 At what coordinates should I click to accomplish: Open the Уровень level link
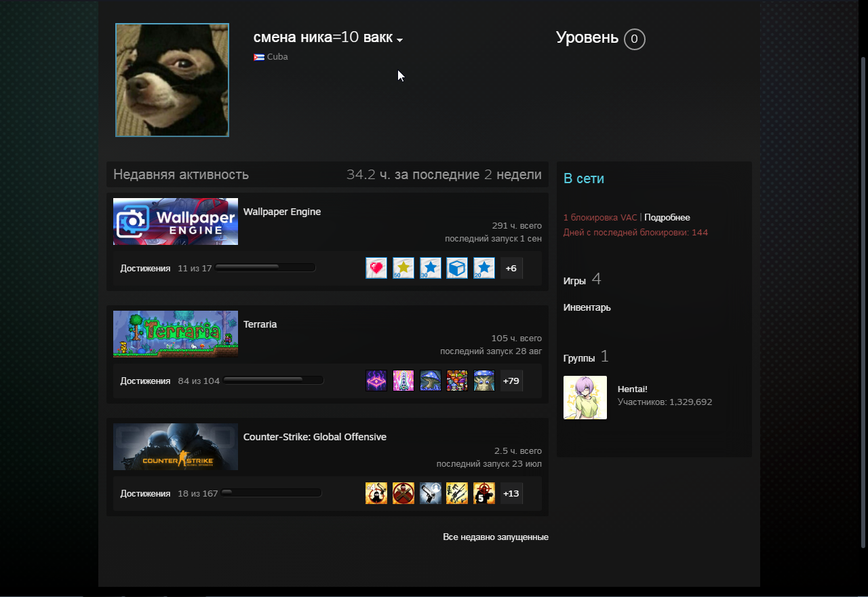pyautogui.click(x=587, y=38)
